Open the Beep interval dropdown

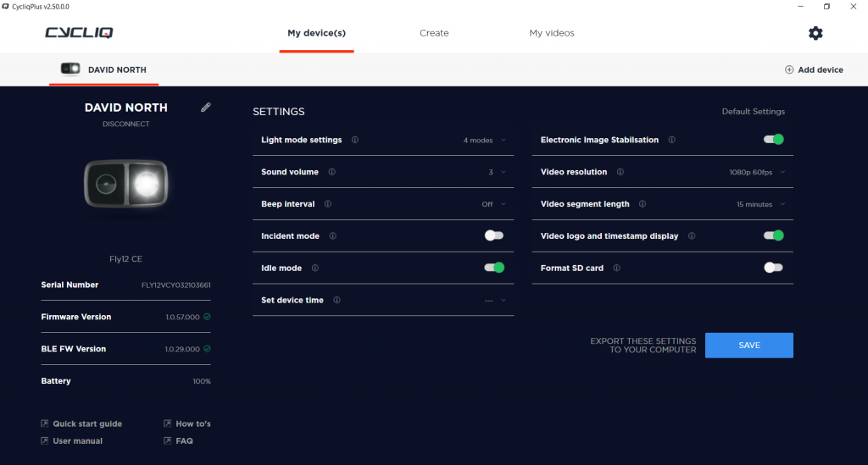494,205
